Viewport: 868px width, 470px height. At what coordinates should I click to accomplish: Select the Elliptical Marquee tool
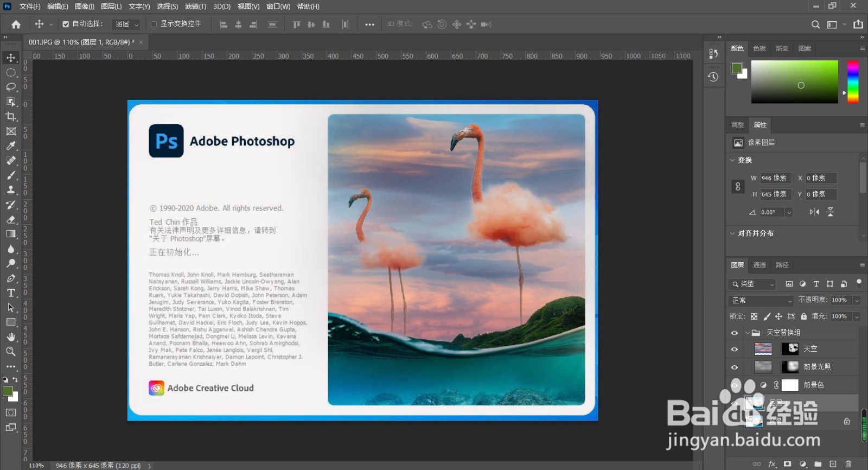tap(11, 72)
